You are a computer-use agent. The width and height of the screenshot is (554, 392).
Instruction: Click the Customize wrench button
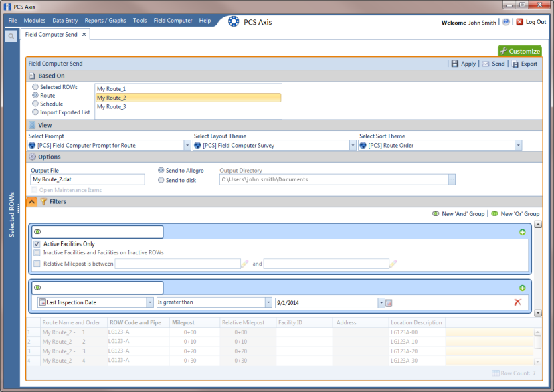tap(520, 51)
